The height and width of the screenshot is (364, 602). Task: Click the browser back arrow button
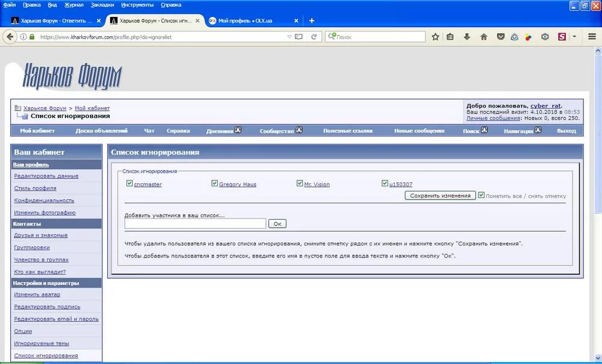tap(10, 37)
